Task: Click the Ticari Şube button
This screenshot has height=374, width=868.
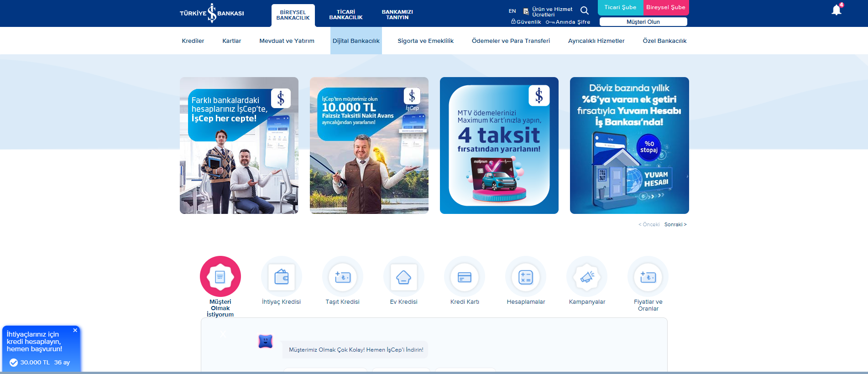Action: click(x=621, y=7)
